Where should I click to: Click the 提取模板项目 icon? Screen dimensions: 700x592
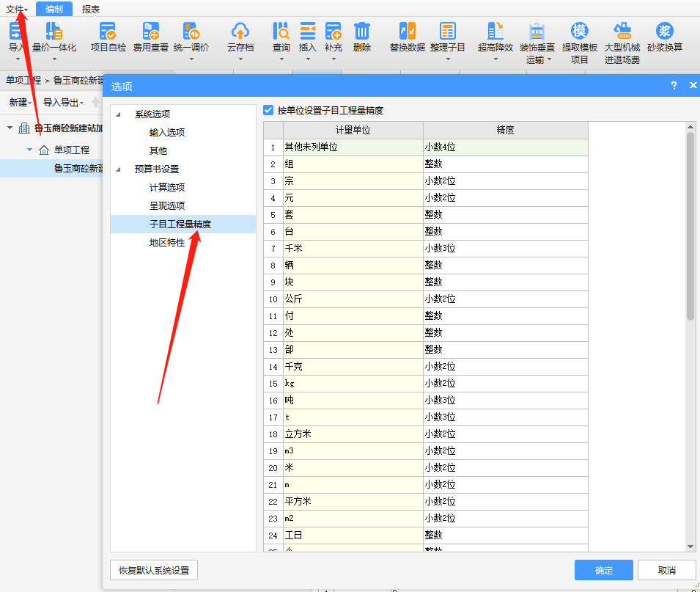[580, 31]
